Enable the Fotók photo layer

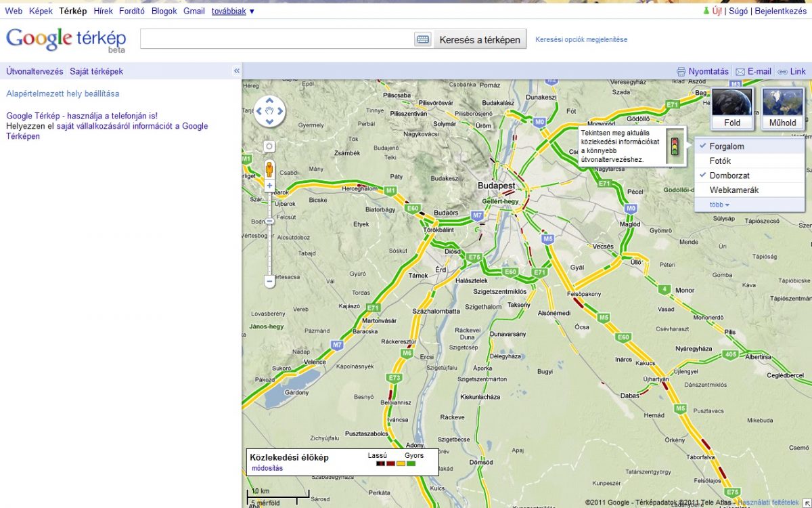click(720, 161)
